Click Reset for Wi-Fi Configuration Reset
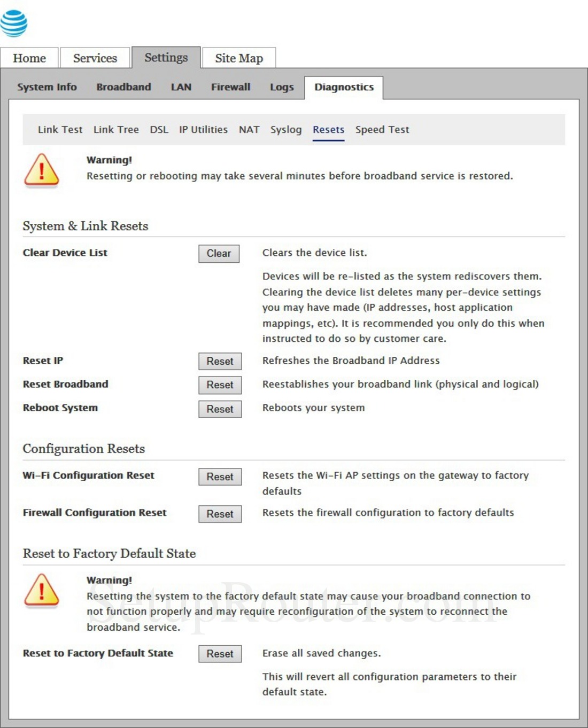Viewport: 588px width, 728px height. pos(220,476)
